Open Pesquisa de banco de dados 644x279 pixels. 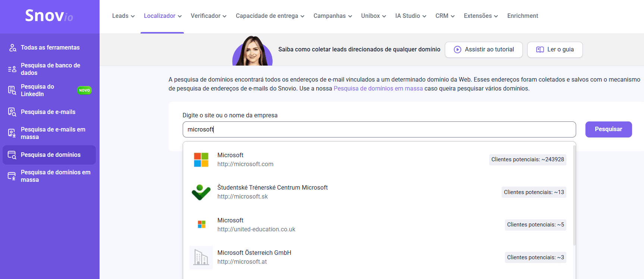click(x=49, y=69)
